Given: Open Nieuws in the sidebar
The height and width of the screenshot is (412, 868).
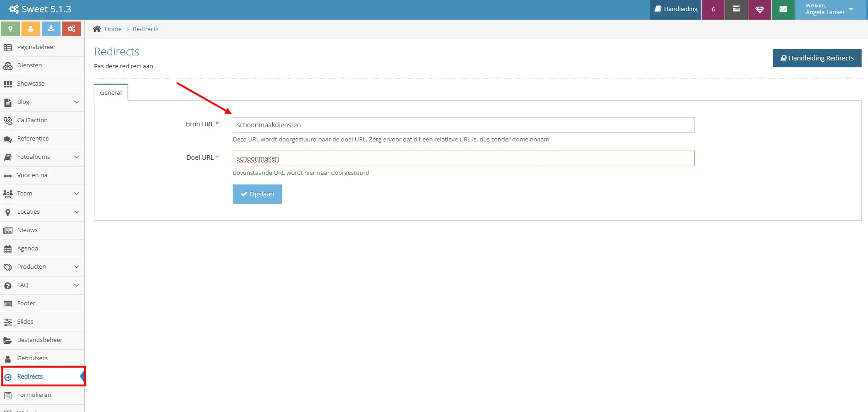Looking at the screenshot, I should click(x=42, y=230).
